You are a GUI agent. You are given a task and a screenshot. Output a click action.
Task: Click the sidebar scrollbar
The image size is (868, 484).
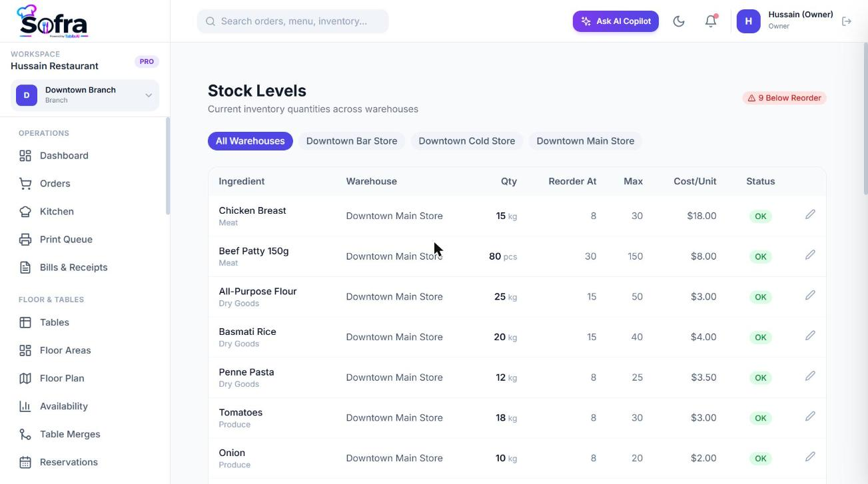(x=168, y=166)
